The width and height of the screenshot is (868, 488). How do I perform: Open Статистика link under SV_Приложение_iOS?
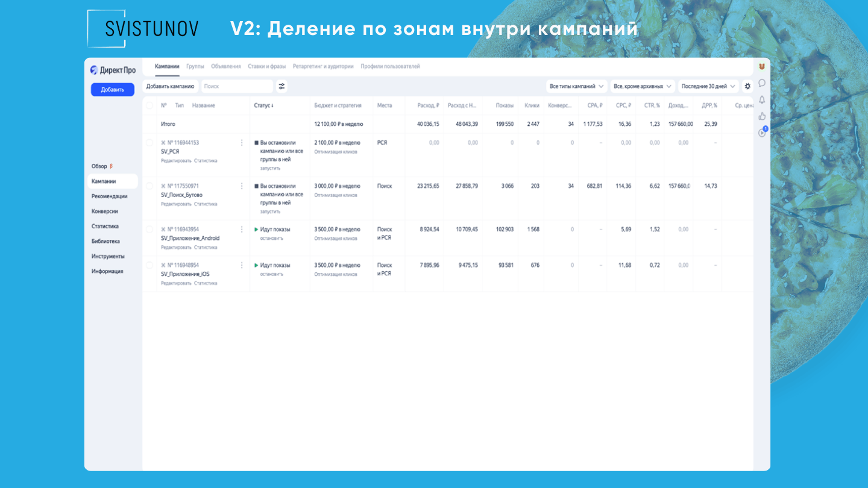coord(206,283)
